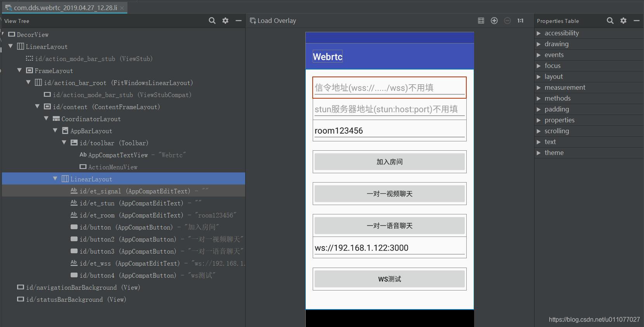Click the 一对一视频聊天 button in preview
This screenshot has width=644, height=327.
coord(390,194)
